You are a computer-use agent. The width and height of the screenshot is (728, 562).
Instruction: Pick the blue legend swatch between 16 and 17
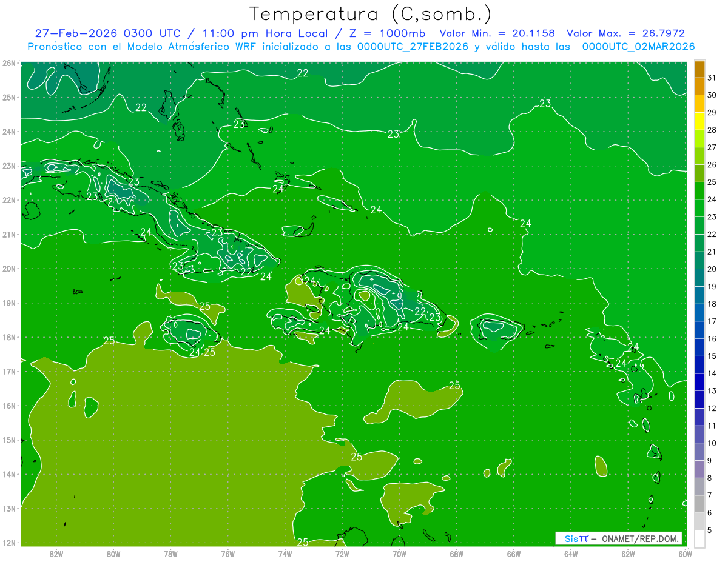[699, 330]
